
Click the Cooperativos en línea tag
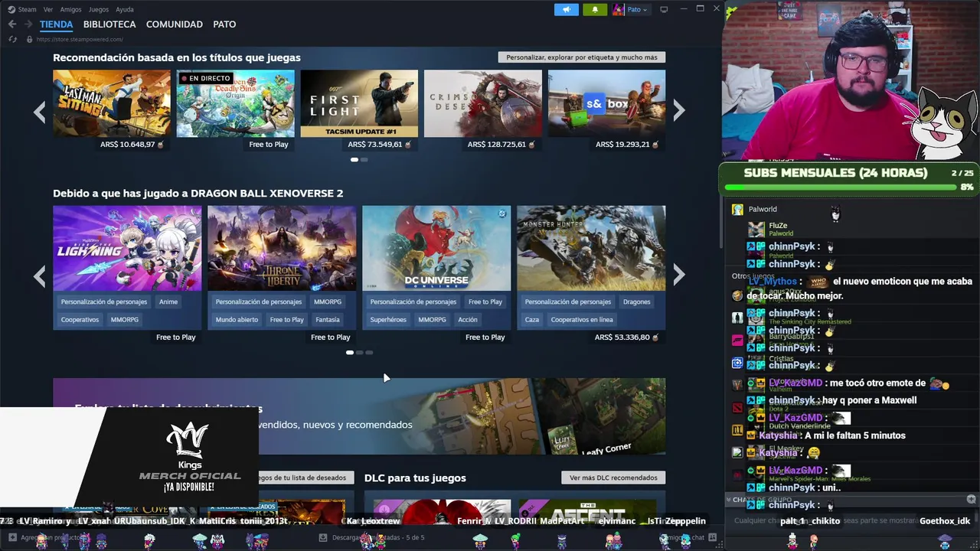pyautogui.click(x=582, y=319)
